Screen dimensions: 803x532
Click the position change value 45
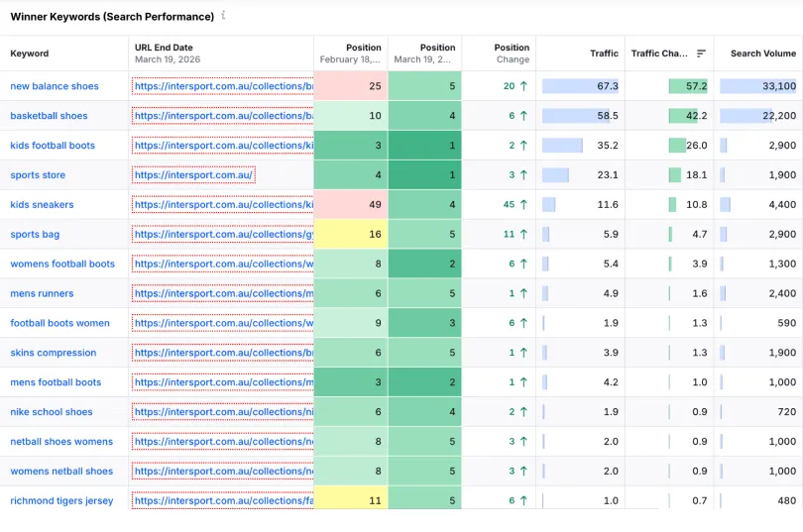pyautogui.click(x=509, y=205)
